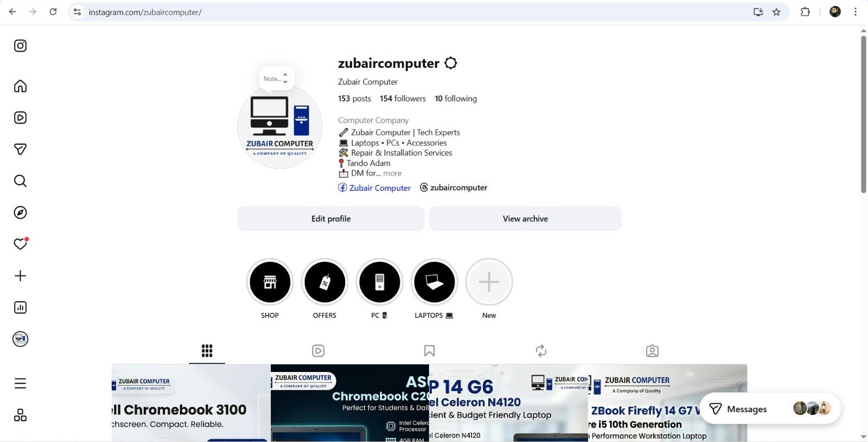
Task: Open the floating Messages panel
Action: click(770, 409)
